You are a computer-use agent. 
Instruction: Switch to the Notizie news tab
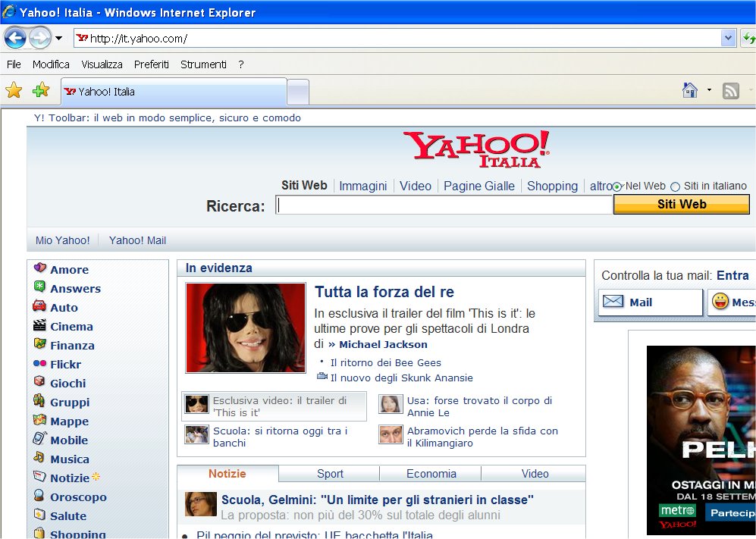(x=227, y=474)
